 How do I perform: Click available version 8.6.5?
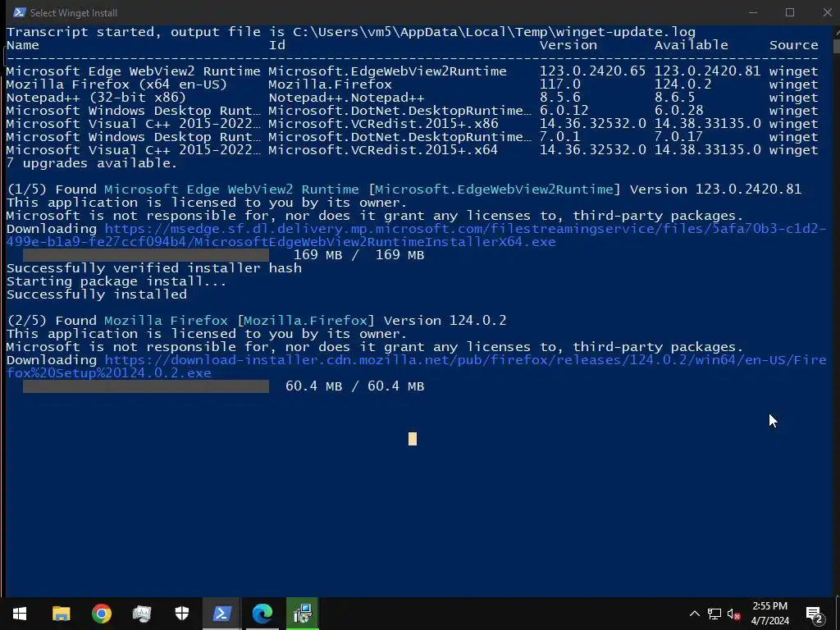click(x=675, y=98)
